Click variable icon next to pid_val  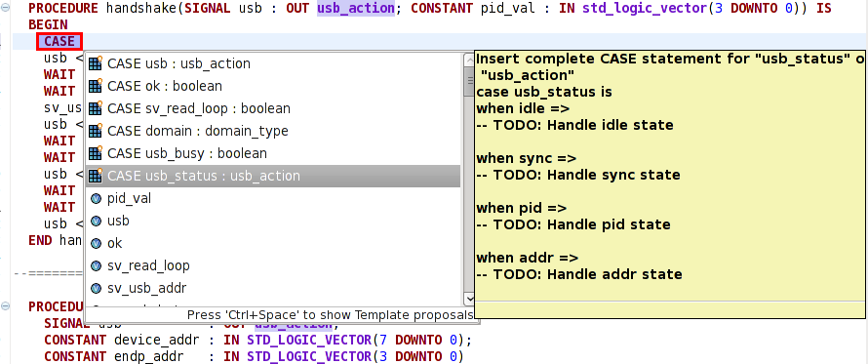point(96,198)
